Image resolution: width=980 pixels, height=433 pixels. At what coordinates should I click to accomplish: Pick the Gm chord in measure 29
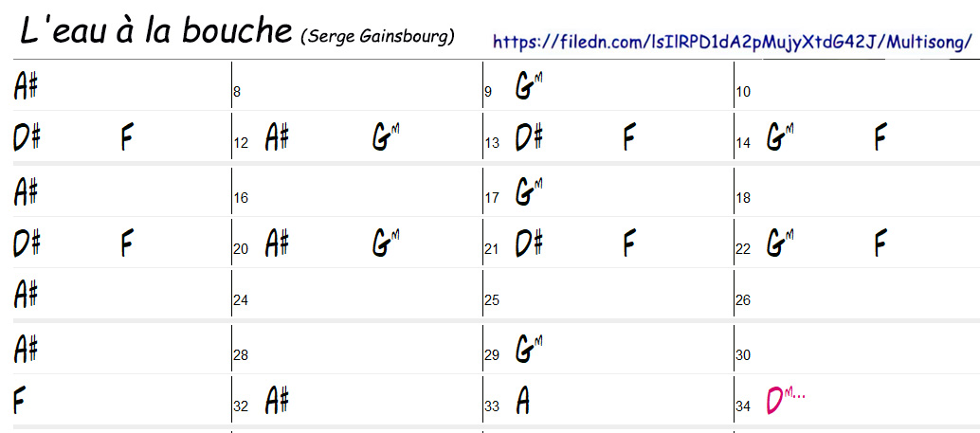pyautogui.click(x=529, y=350)
